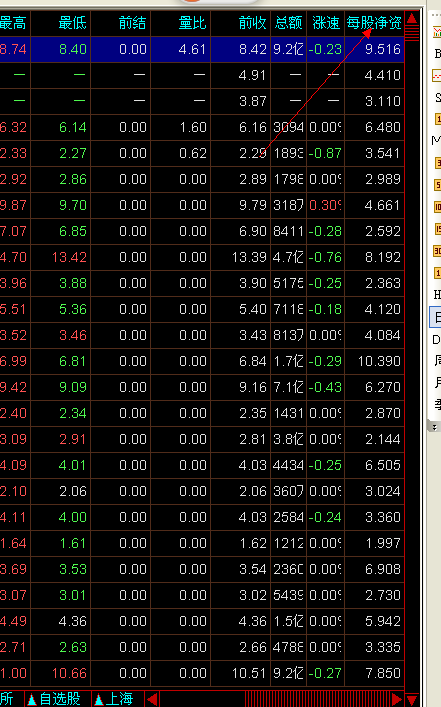Switch to monthly 月 period
The height and width of the screenshot is (707, 441).
[437, 382]
